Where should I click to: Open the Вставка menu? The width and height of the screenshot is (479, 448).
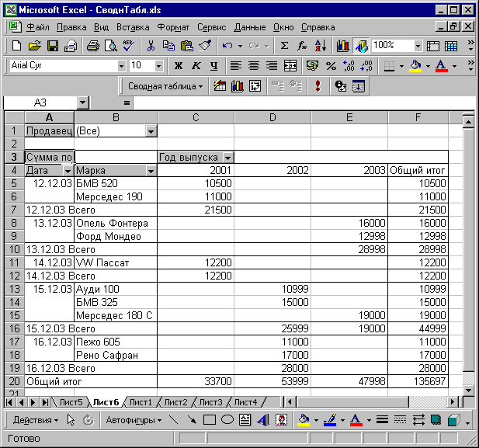[133, 27]
